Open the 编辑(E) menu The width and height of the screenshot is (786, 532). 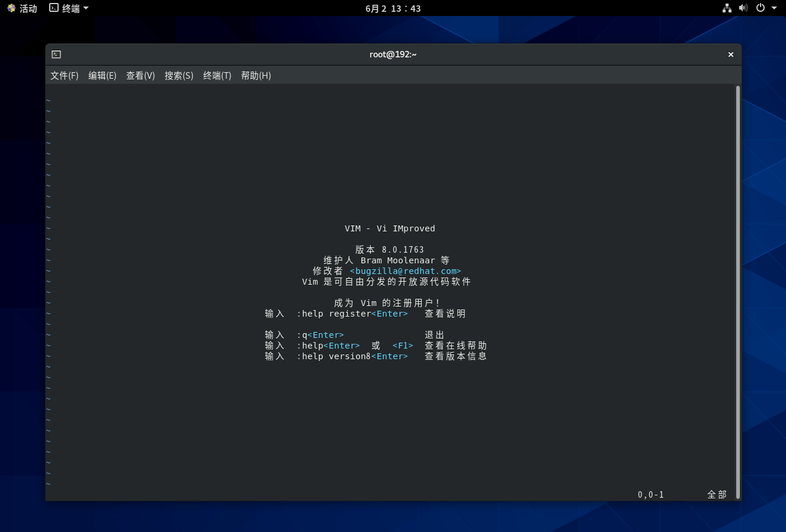tap(102, 76)
